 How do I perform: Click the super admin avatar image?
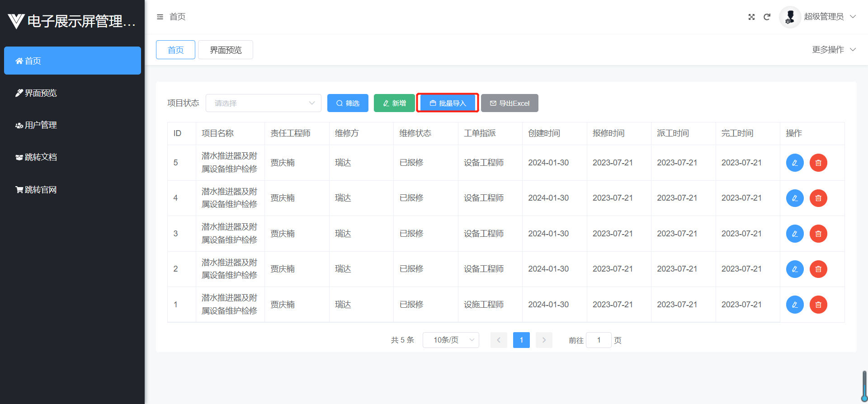[790, 17]
